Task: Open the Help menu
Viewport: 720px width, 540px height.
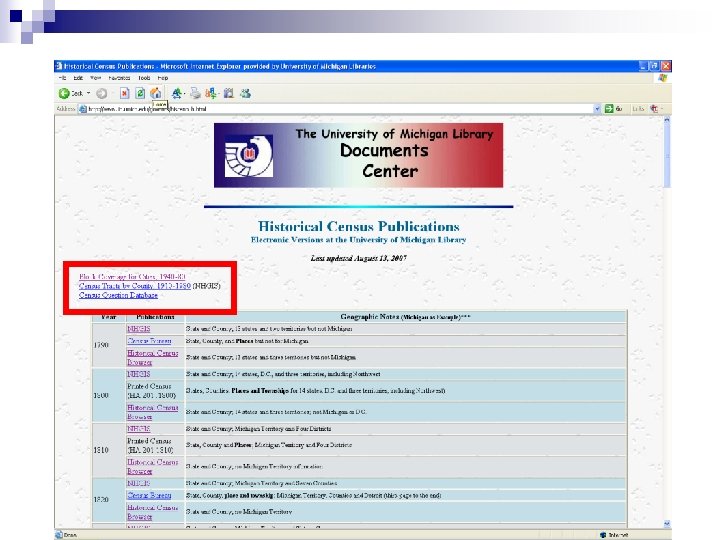Action: point(163,78)
